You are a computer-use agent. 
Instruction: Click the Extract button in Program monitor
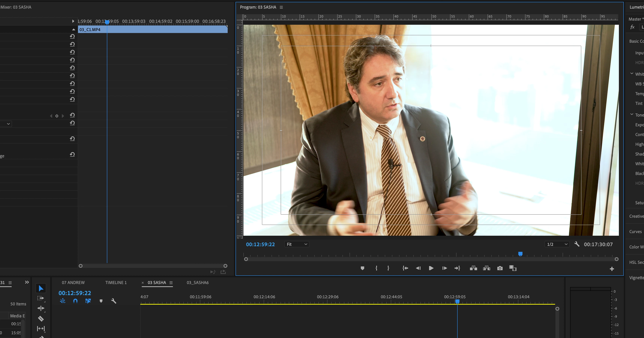pos(486,268)
